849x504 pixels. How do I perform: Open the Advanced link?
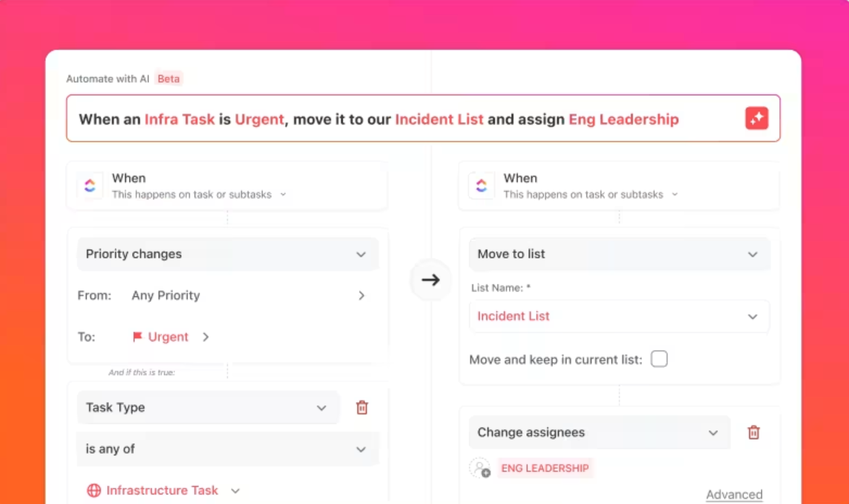point(734,495)
